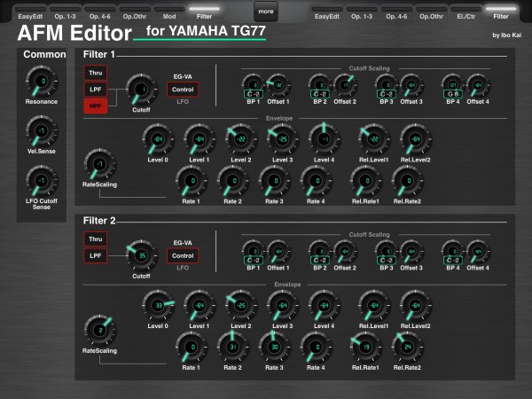Click Filter 1 Level 2 knob showing -22
532x399 pixels.
coord(241,139)
